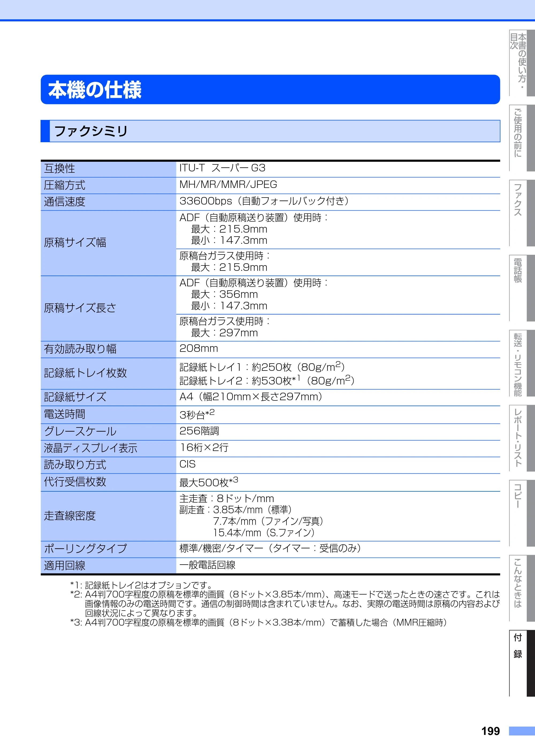Select the 付録 side tab

click(522, 664)
